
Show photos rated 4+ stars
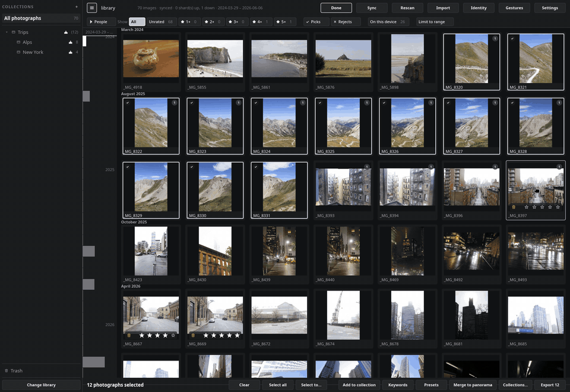click(260, 22)
